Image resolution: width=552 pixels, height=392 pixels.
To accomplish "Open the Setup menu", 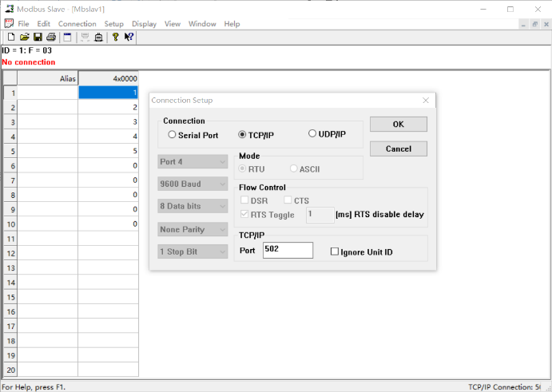I will (x=114, y=24).
